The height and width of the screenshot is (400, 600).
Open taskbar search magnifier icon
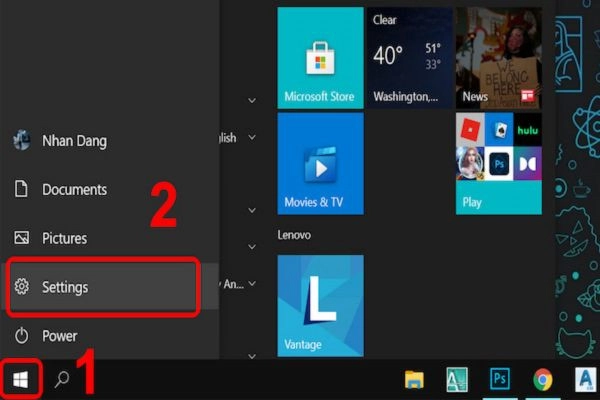click(62, 380)
